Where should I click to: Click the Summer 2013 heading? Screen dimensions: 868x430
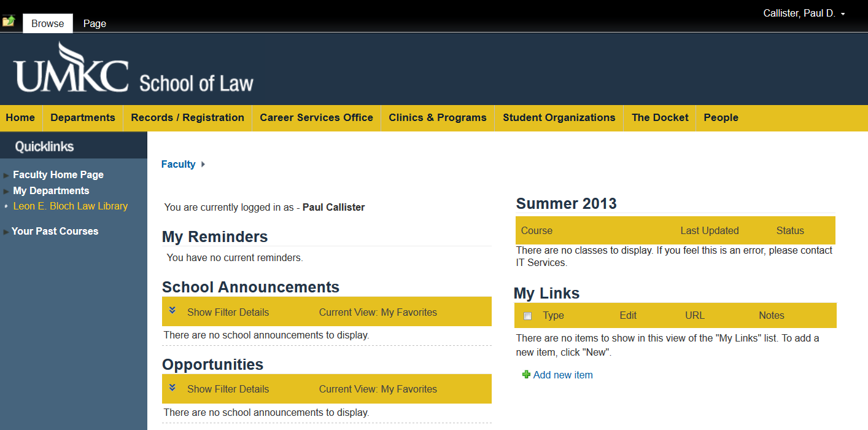point(567,203)
